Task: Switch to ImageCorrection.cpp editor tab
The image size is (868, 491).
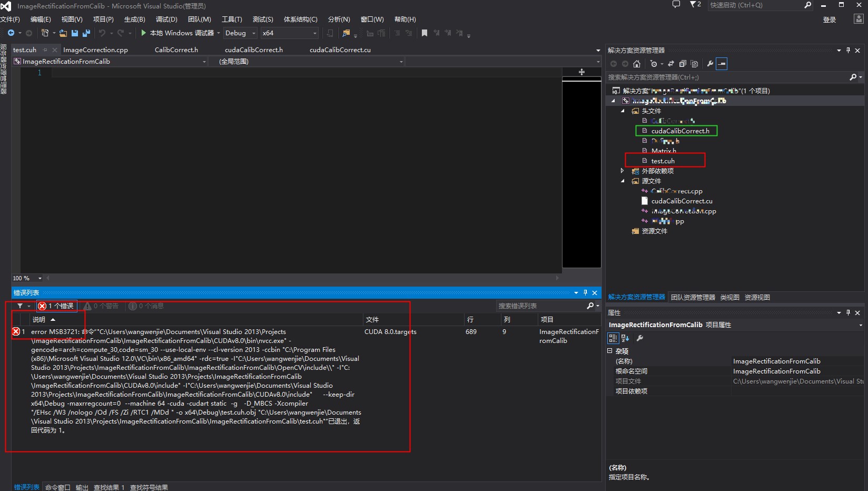Action: coord(95,50)
